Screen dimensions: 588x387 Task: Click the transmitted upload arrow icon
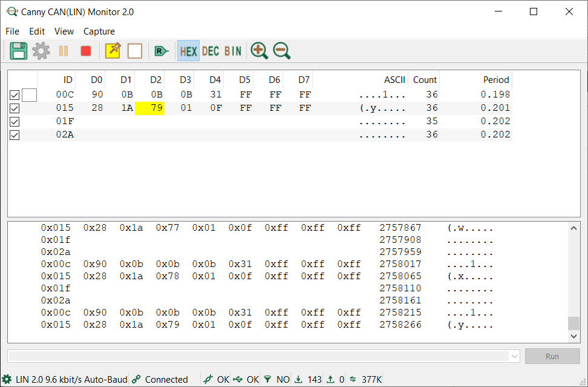(x=330, y=379)
